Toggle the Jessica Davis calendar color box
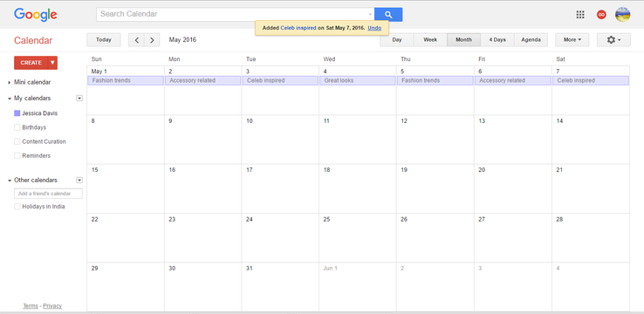644x314 pixels. pyautogui.click(x=17, y=113)
